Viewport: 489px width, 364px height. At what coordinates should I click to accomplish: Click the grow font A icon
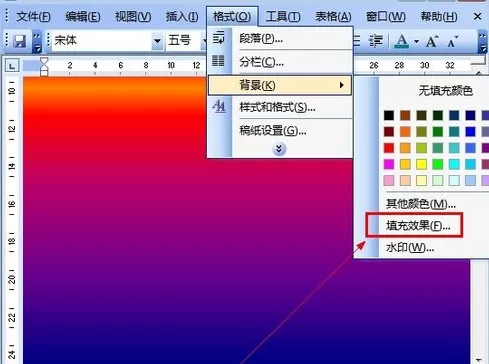(x=432, y=41)
